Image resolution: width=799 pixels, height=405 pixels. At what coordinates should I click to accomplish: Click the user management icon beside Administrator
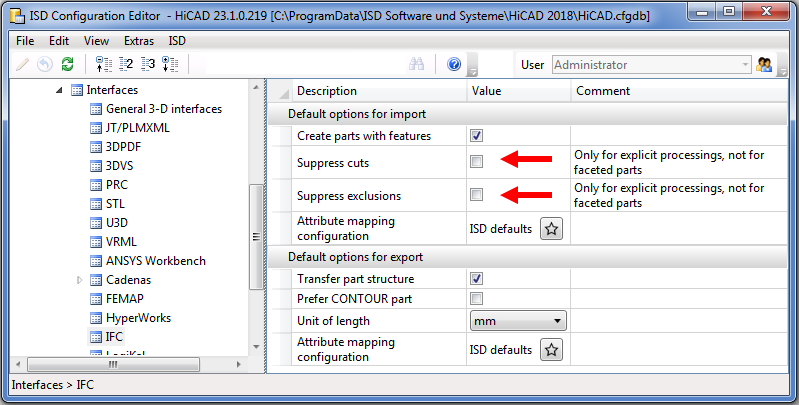[765, 65]
